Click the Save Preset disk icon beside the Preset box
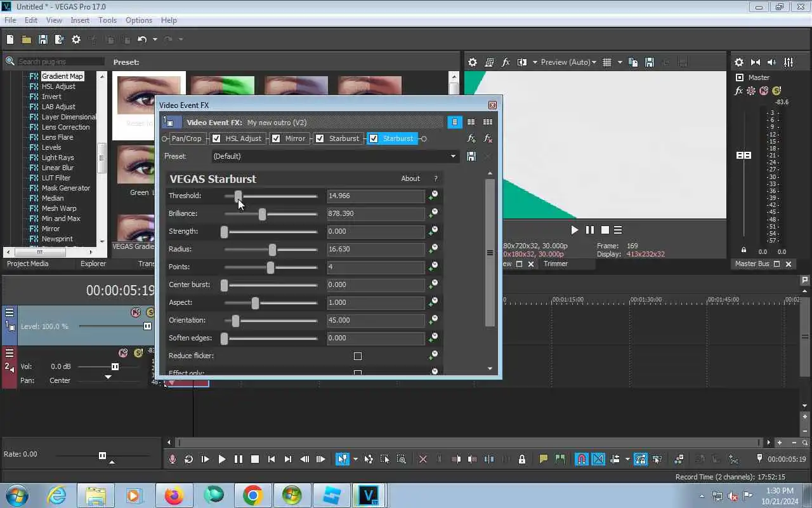This screenshot has width=812, height=508. tap(471, 156)
